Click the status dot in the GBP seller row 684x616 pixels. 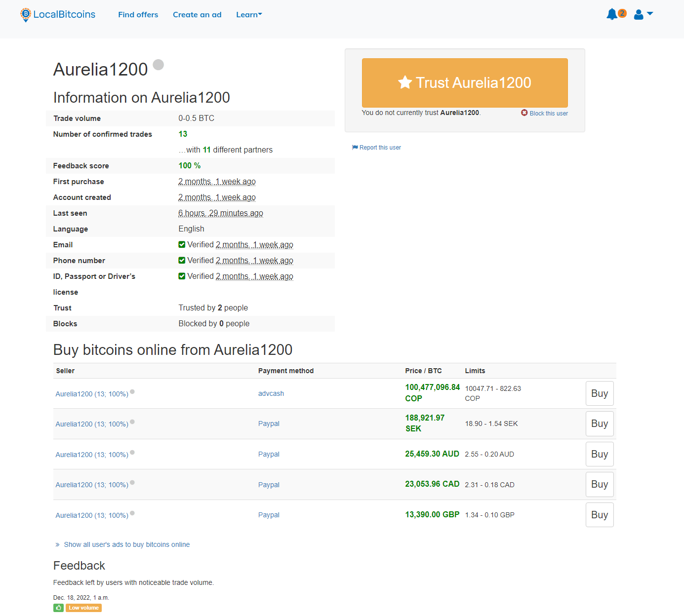tap(132, 513)
